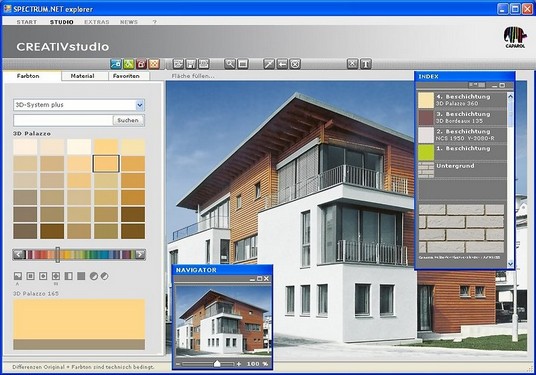Pick the highlighted orange 3D Palazzo swatch
The height and width of the screenshot is (375, 536).
(x=106, y=163)
